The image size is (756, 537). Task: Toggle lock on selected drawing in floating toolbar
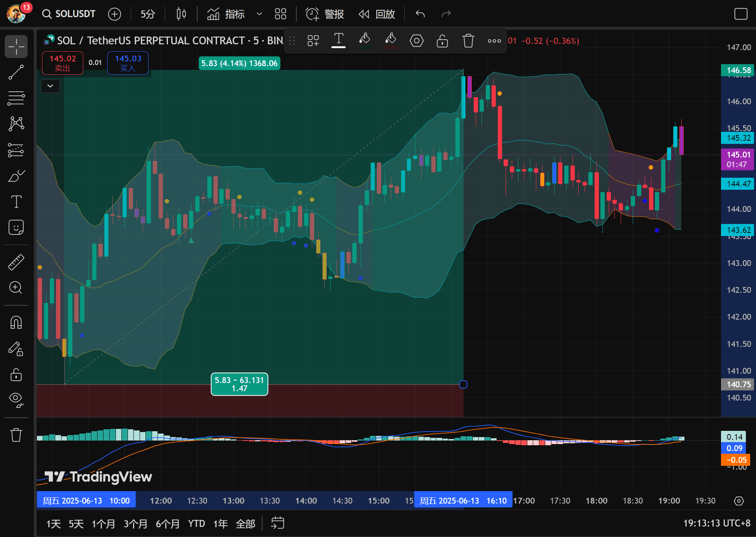[443, 40]
